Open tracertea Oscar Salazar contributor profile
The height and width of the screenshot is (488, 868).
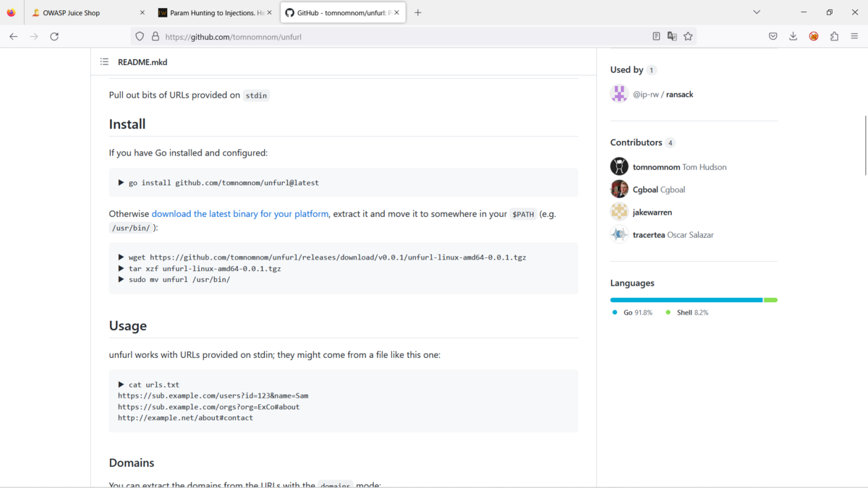[673, 235]
